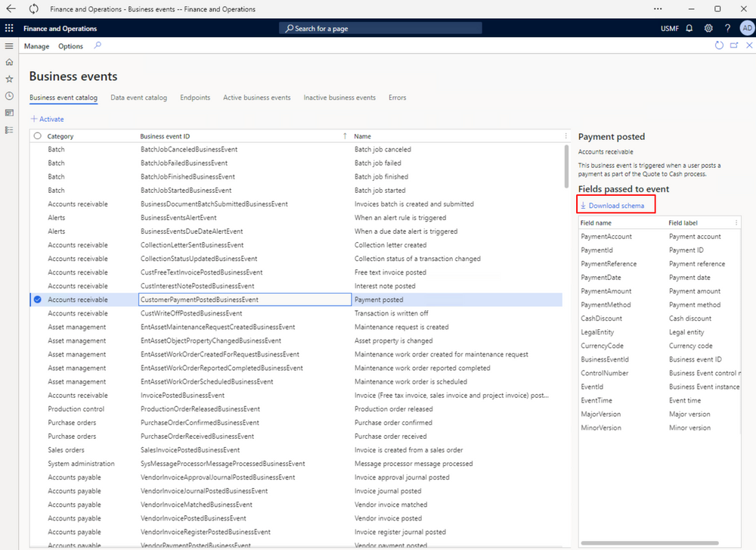Image resolution: width=756 pixels, height=550 pixels.
Task: Select SalesInvoicePostedBusinessEvent row
Action: (x=296, y=449)
